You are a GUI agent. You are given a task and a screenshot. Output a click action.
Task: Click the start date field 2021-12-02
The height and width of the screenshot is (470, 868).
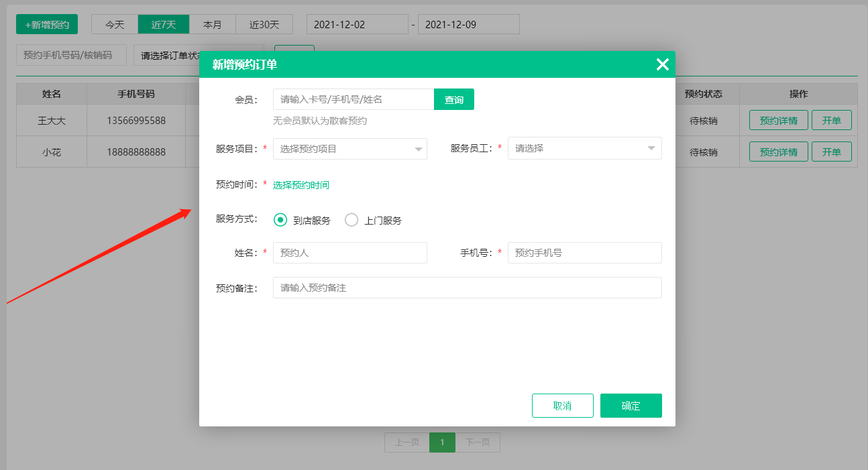358,24
